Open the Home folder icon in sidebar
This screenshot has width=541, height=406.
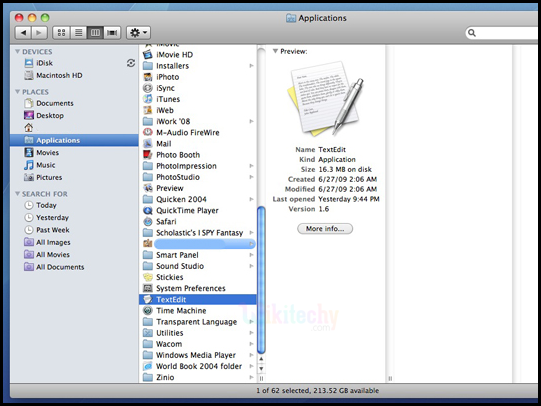pos(29,128)
